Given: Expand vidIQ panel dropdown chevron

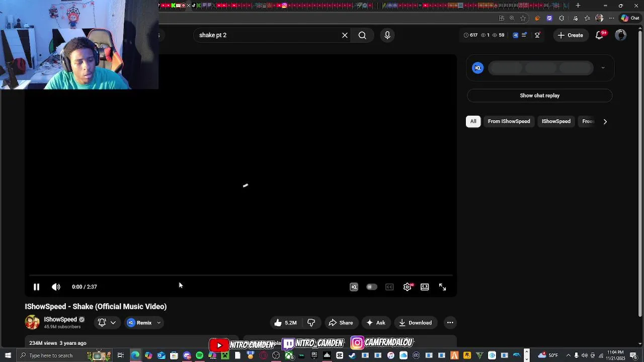Looking at the screenshot, I should (x=603, y=68).
